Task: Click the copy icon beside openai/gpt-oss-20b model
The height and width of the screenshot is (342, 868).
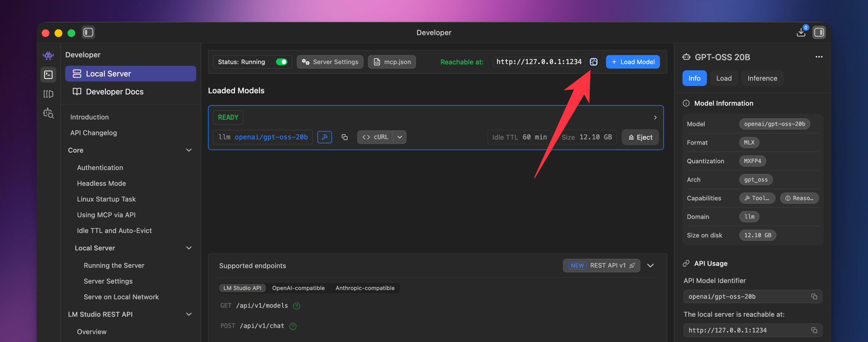Action: 344,137
